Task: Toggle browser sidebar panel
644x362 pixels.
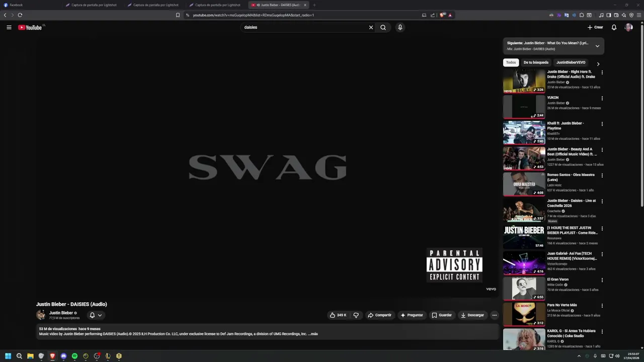Action: (609, 15)
